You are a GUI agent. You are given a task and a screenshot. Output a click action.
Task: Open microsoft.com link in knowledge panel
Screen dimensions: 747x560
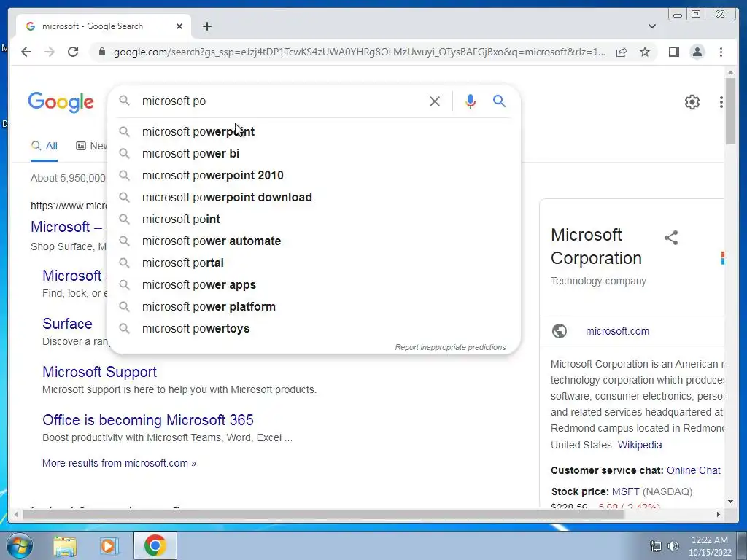pos(617,332)
